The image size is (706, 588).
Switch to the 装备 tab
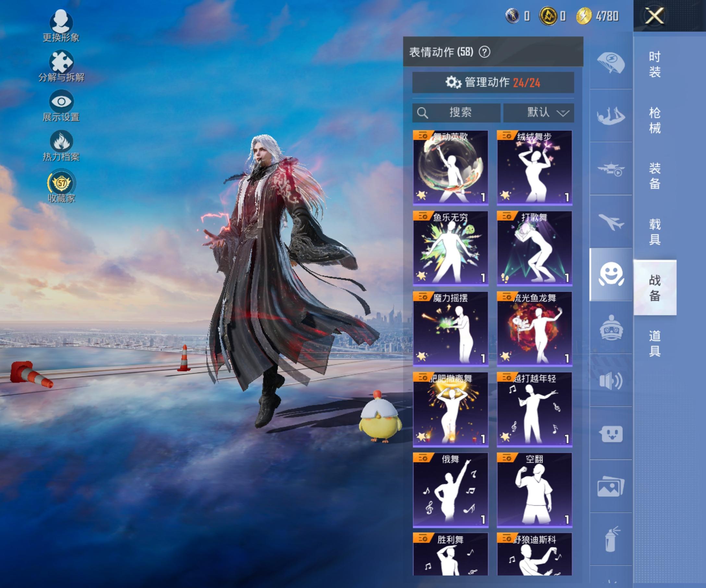coord(654,176)
